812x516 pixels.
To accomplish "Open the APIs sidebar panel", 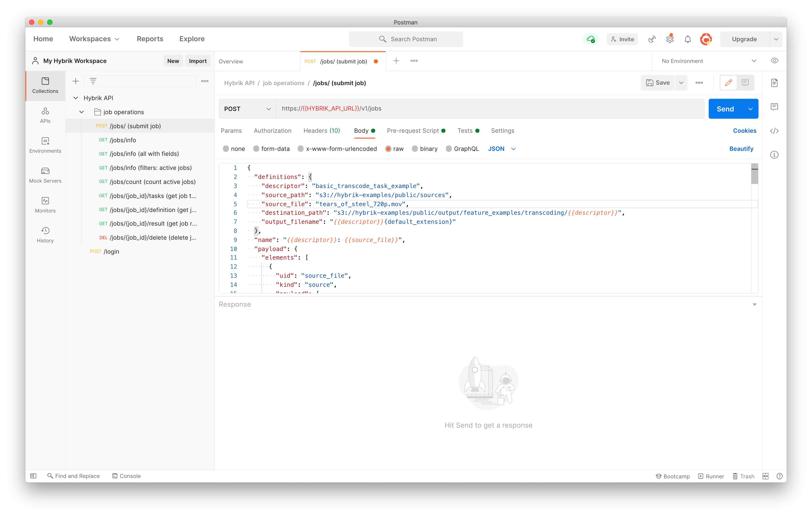I will (45, 116).
